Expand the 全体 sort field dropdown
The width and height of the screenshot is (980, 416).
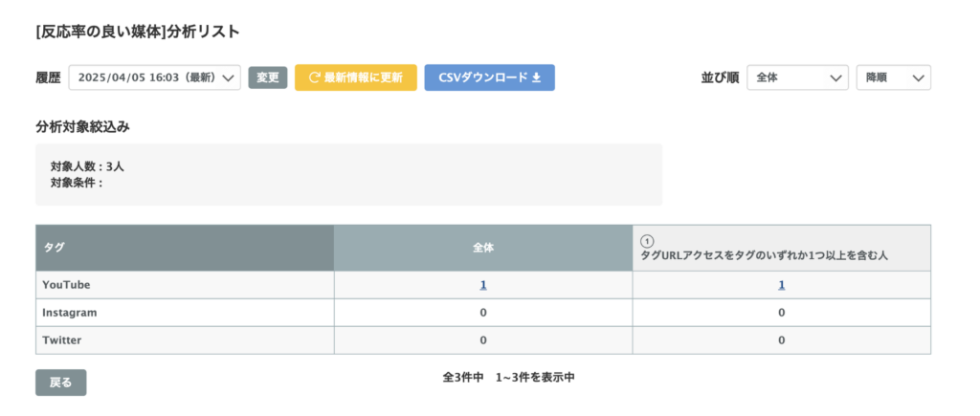797,77
